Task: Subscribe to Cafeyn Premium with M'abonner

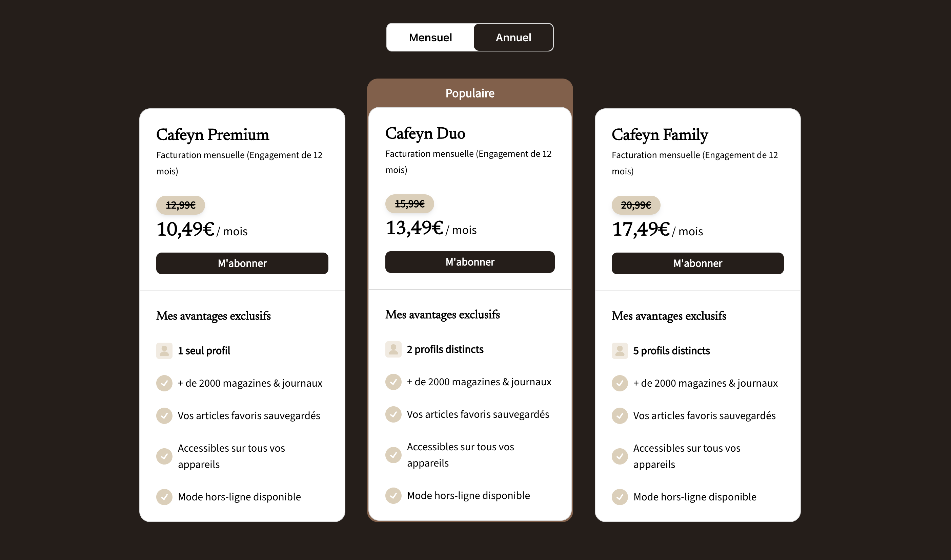Action: click(242, 263)
